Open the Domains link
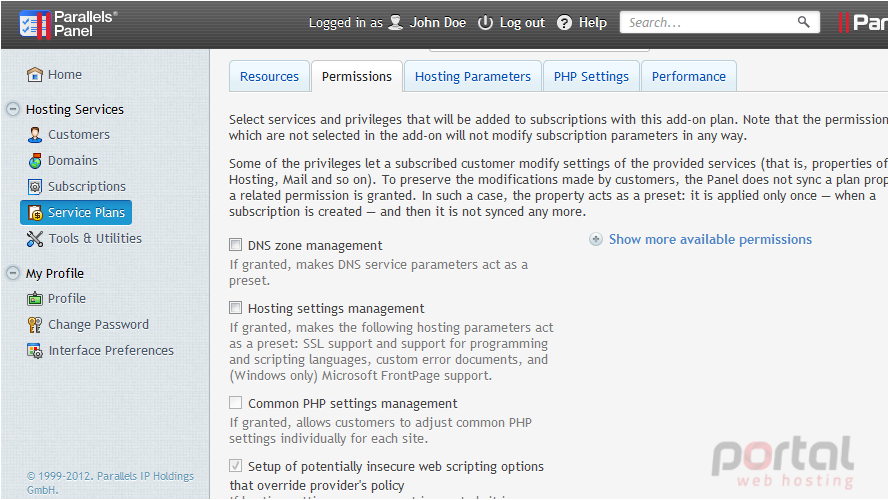Screen dimensions: 889x500 click(x=73, y=161)
